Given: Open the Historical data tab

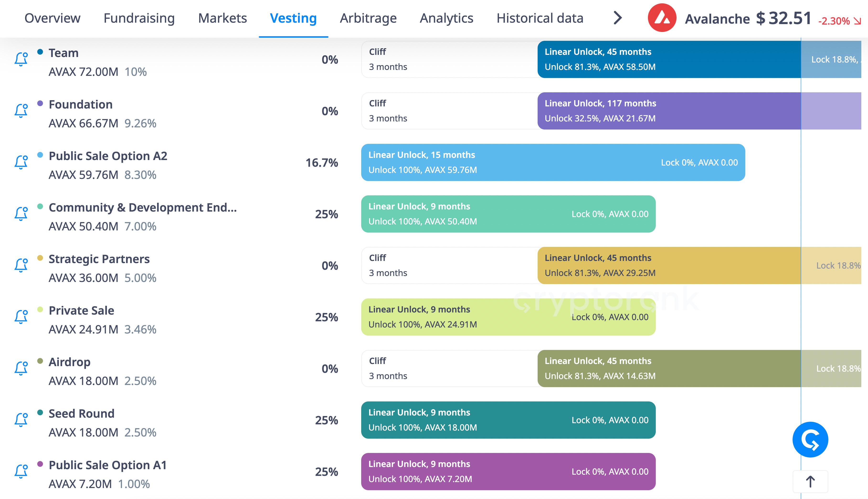Looking at the screenshot, I should 540,18.
